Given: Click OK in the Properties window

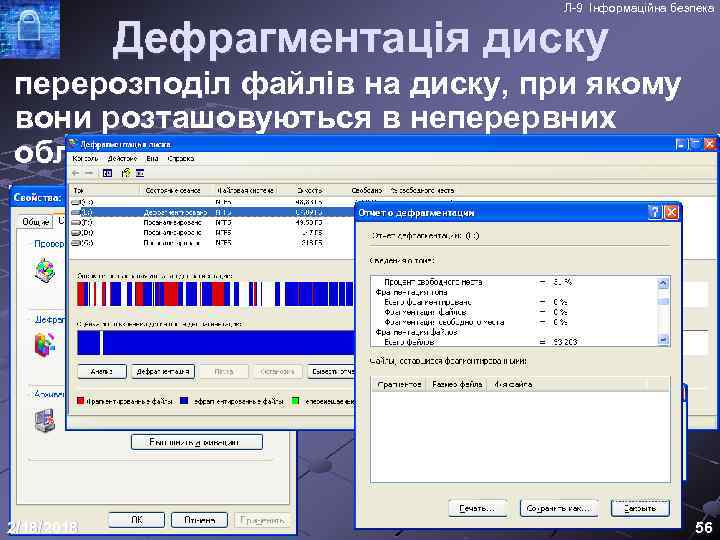Looking at the screenshot, I should (x=136, y=520).
